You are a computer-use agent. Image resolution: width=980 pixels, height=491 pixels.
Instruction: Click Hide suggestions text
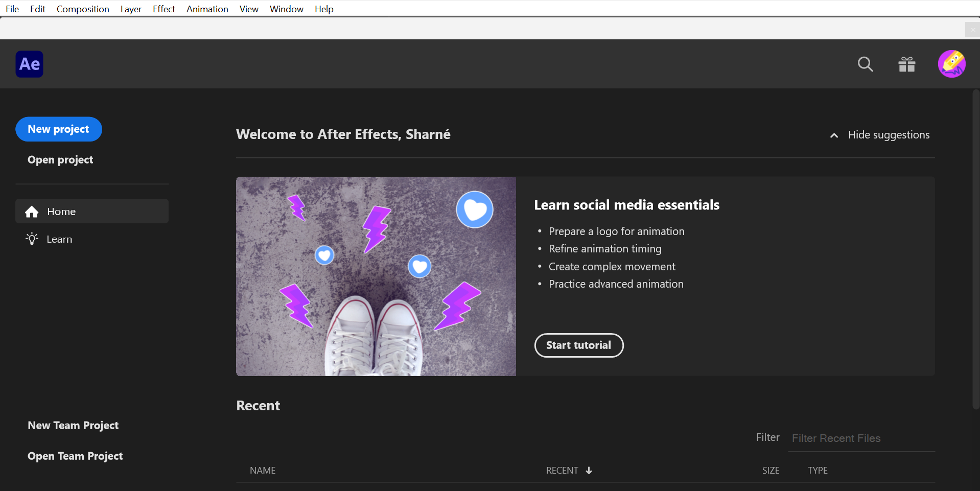[889, 135]
